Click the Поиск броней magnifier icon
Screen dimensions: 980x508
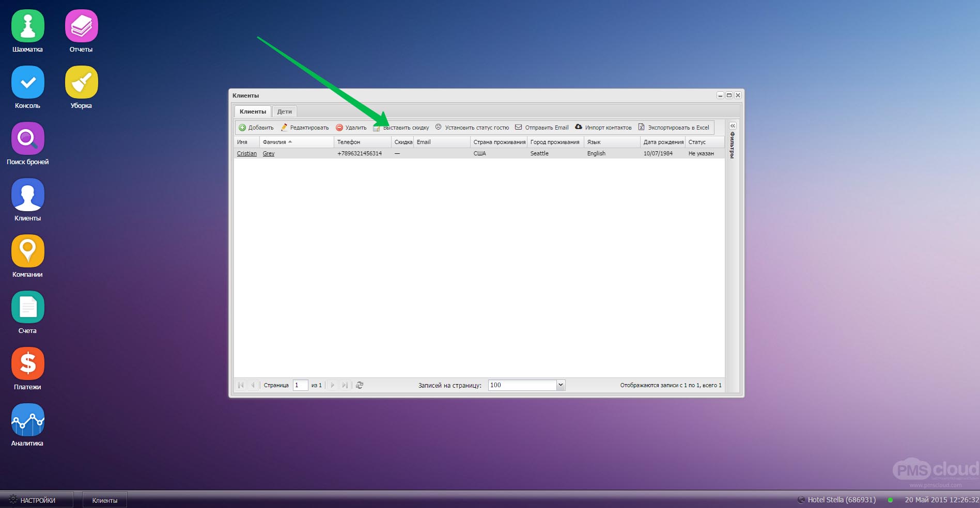coord(27,138)
